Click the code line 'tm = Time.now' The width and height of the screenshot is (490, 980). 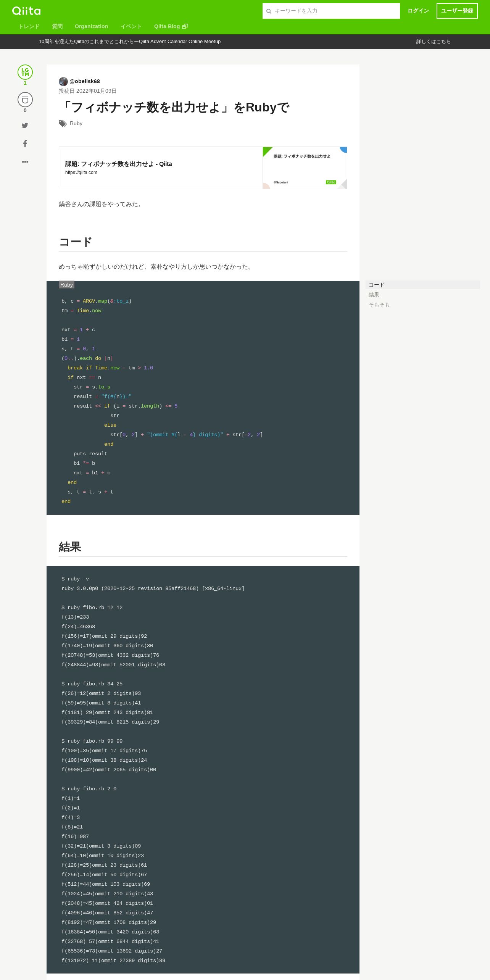(x=81, y=311)
